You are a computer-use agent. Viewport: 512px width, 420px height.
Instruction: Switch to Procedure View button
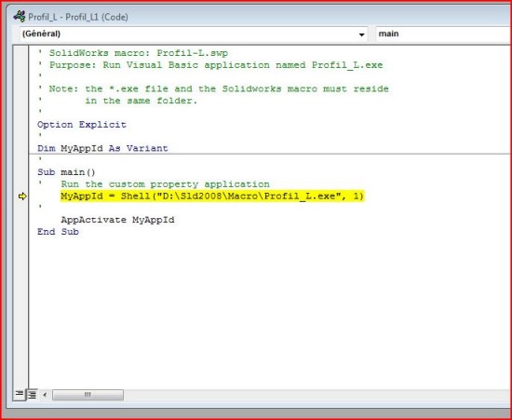click(19, 394)
